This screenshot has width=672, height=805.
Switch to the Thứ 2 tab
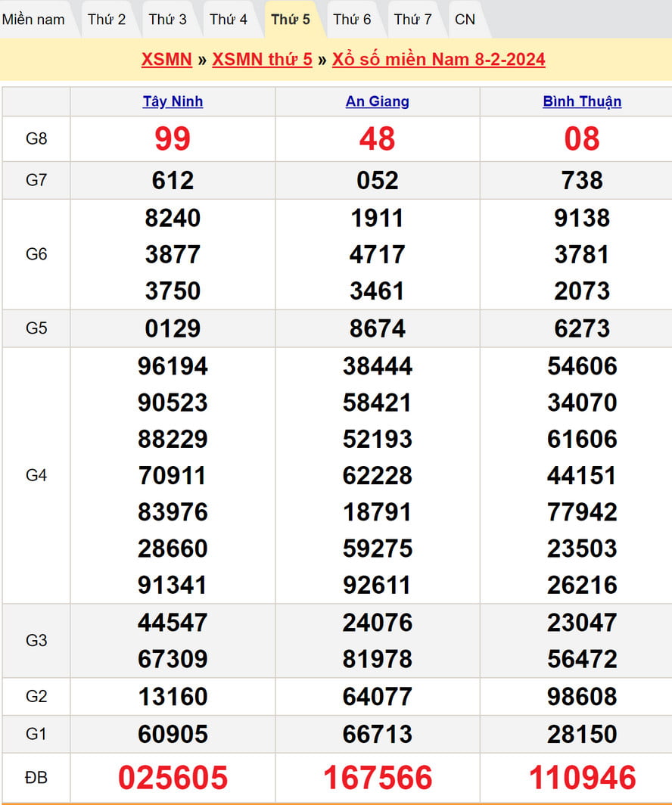(x=107, y=20)
